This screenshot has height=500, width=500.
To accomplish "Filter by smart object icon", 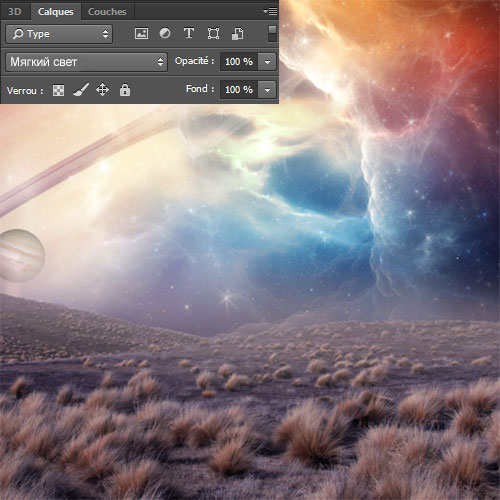I will (237, 34).
